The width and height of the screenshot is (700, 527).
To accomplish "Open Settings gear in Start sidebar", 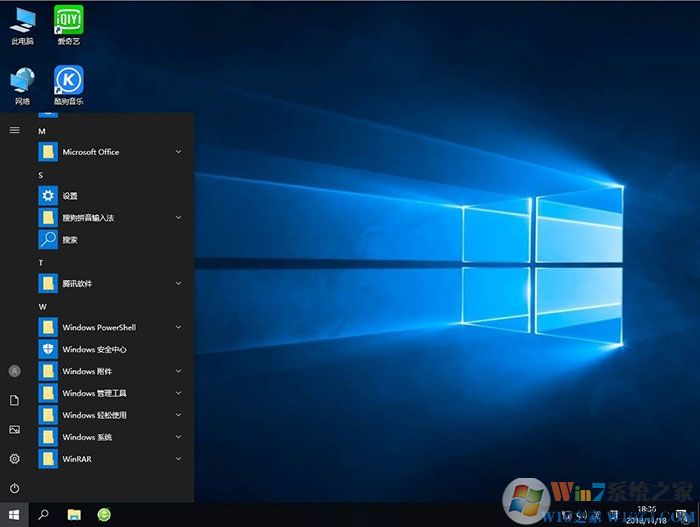I will coord(14,459).
